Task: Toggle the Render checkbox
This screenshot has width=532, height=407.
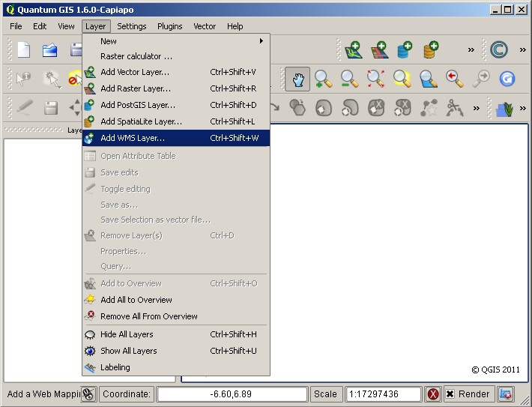Action: (x=450, y=394)
